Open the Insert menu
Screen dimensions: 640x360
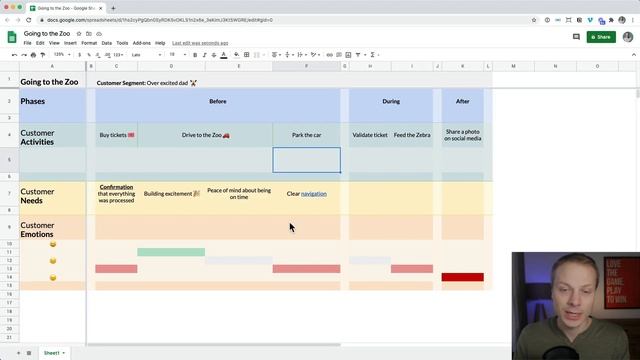pos(70,43)
